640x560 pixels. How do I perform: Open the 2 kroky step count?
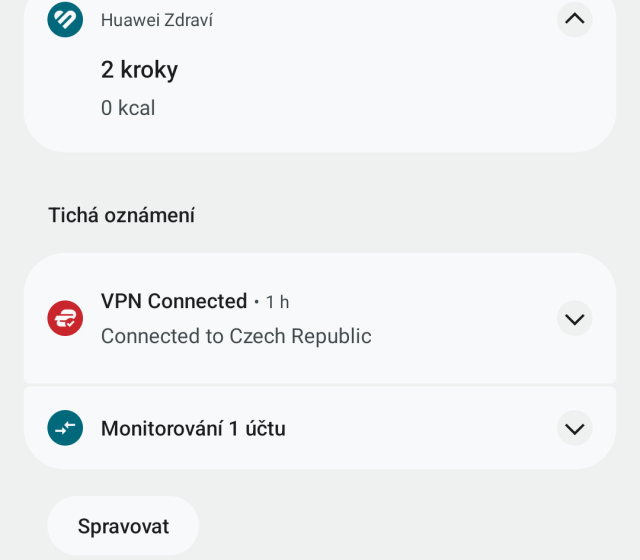[x=139, y=70]
